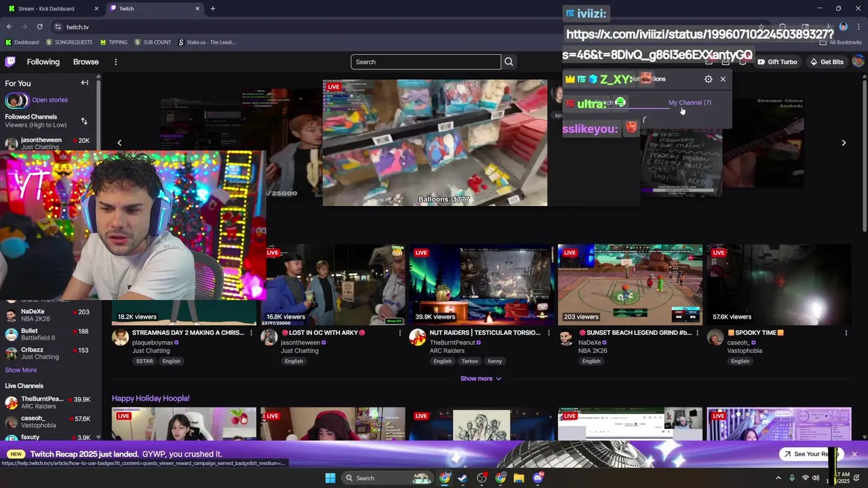Click the 5STAR tag
This screenshot has width=868, height=488.
pyautogui.click(x=144, y=361)
